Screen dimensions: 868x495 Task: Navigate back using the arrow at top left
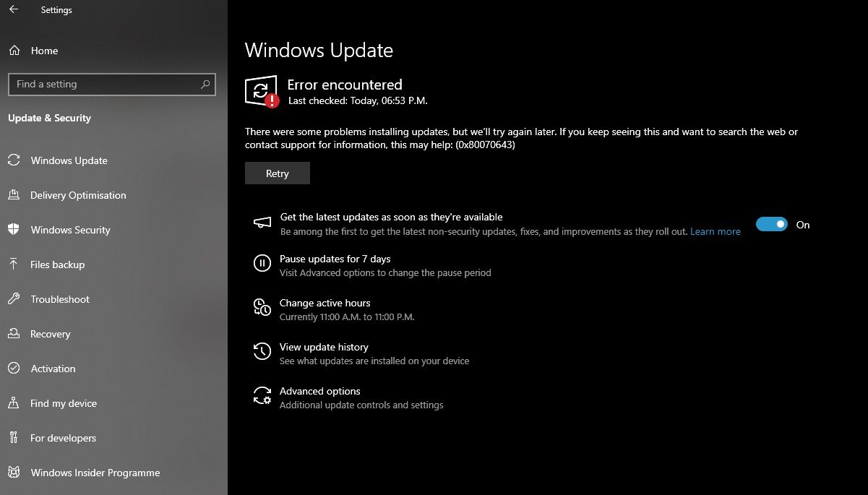click(x=14, y=9)
